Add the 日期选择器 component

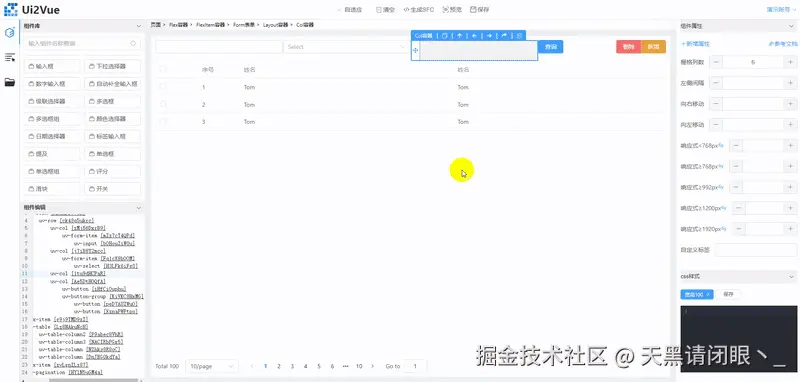(x=52, y=136)
